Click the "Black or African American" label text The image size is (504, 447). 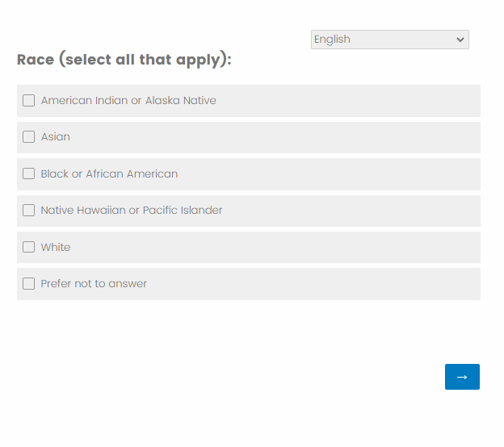click(109, 173)
